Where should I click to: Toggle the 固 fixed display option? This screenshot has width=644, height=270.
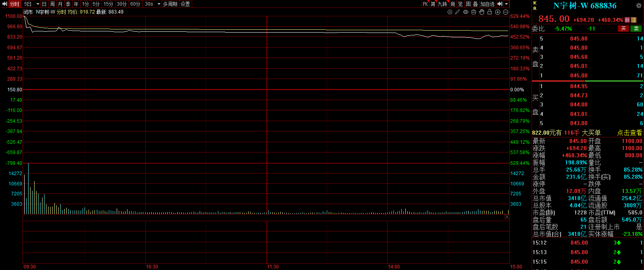[468, 4]
